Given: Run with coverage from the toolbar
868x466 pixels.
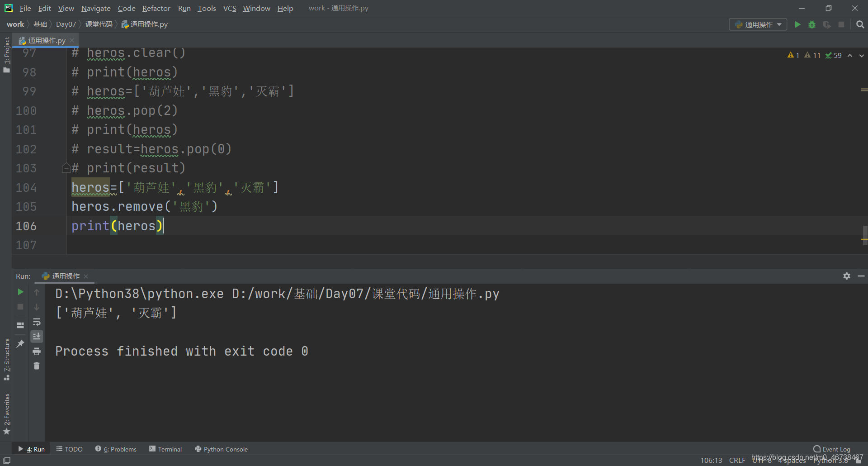Looking at the screenshot, I should click(x=826, y=24).
